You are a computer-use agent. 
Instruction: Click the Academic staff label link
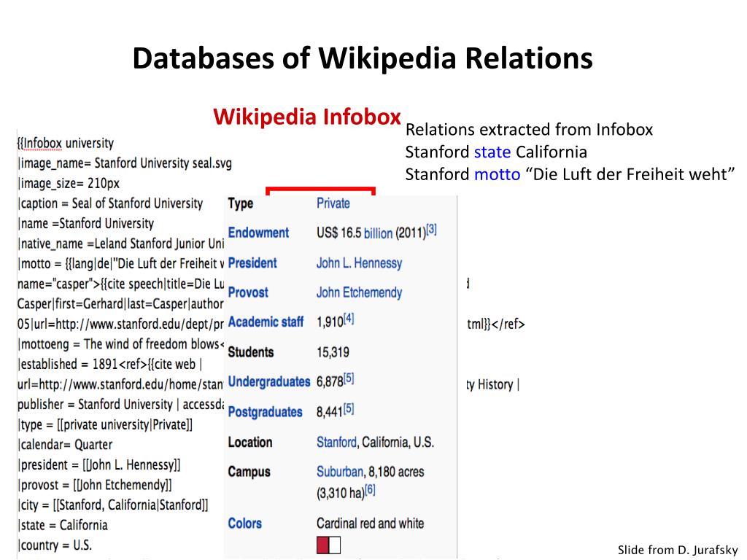tap(266, 322)
